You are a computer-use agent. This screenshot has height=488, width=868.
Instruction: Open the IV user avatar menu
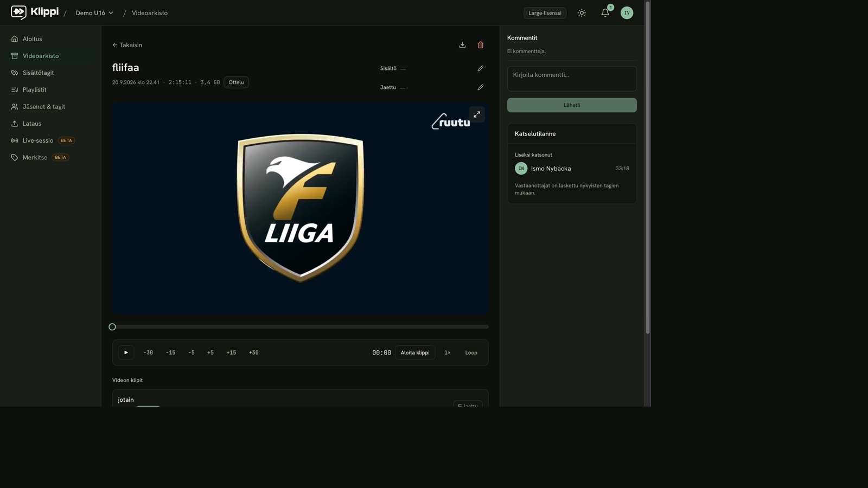pos(627,13)
